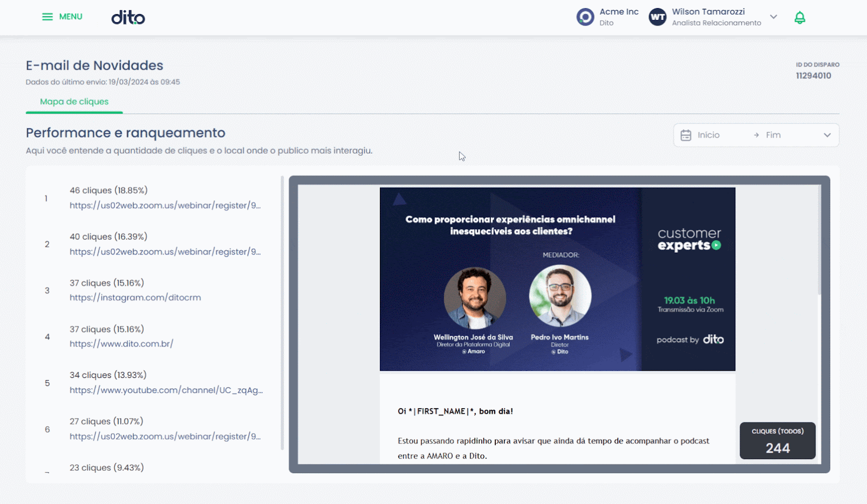Click the calendar icon in date filter

(685, 135)
